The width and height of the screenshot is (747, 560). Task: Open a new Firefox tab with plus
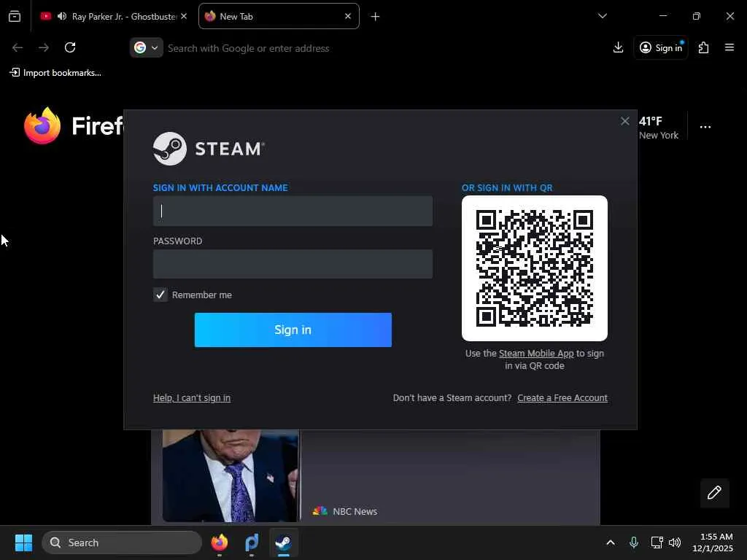pos(376,17)
